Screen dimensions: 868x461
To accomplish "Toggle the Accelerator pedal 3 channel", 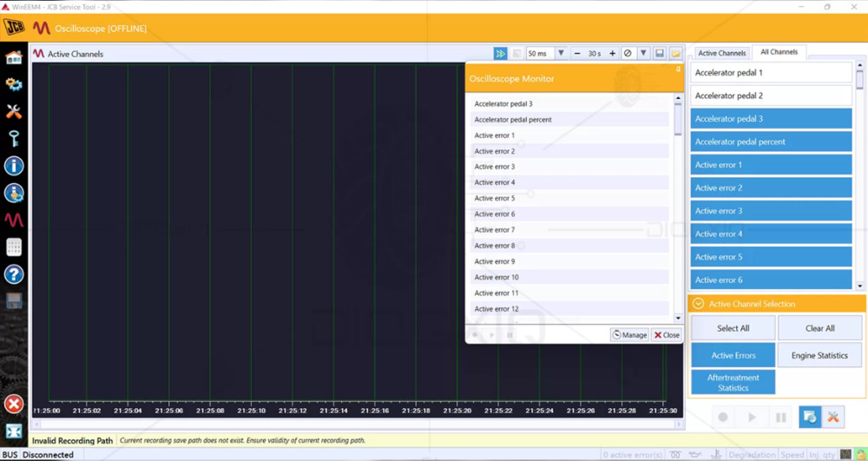I will click(x=771, y=119).
